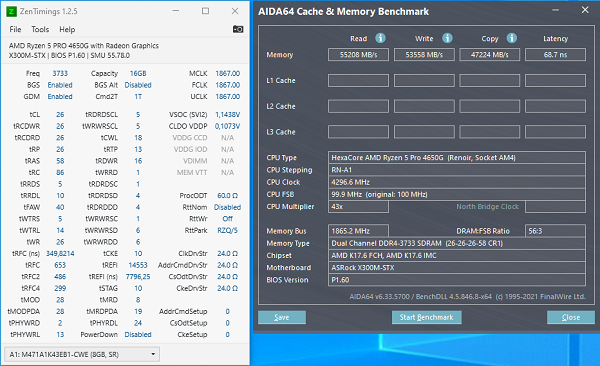Viewport: 600px width, 366px height.
Task: Minimize the AIDA64 benchmark window
Action: click(x=556, y=10)
